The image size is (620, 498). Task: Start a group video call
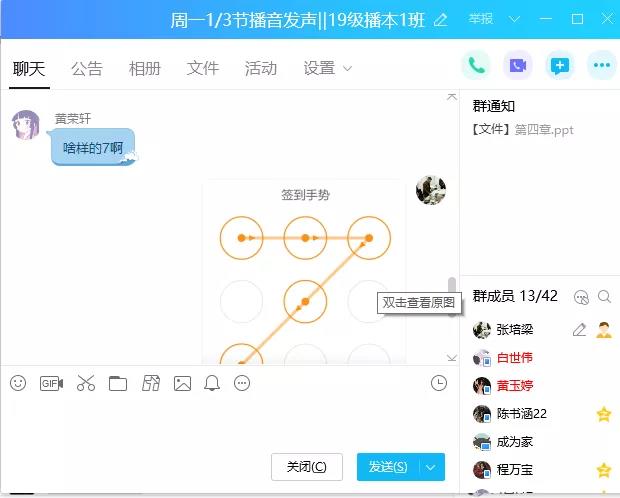tap(517, 66)
